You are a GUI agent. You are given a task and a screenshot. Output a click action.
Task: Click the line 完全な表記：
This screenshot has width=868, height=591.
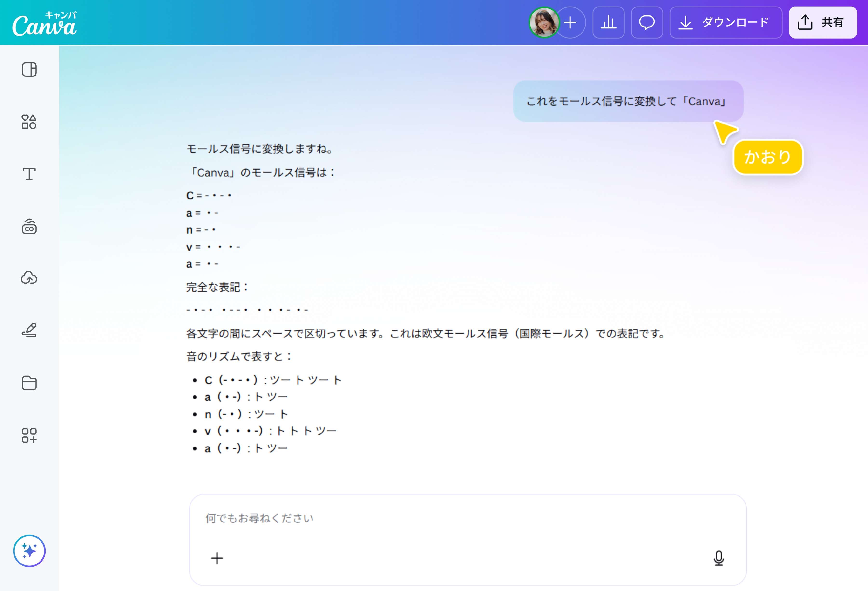pyautogui.click(x=217, y=287)
